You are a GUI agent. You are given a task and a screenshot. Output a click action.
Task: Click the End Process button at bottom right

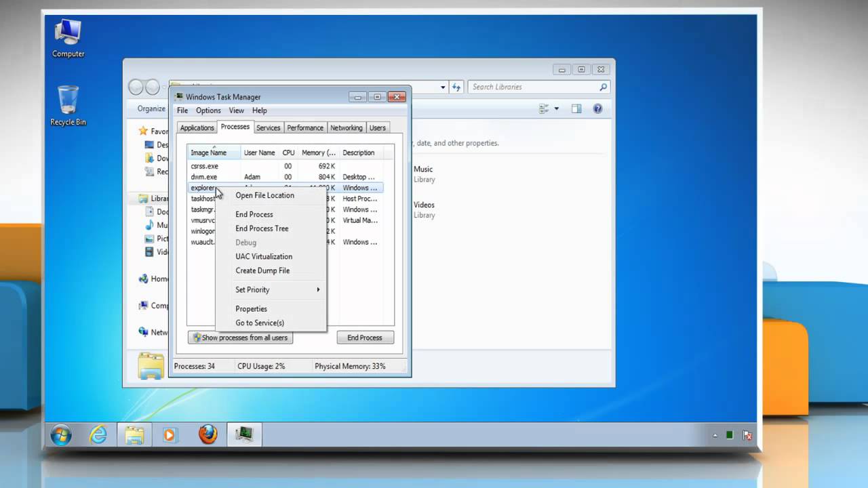pos(365,338)
